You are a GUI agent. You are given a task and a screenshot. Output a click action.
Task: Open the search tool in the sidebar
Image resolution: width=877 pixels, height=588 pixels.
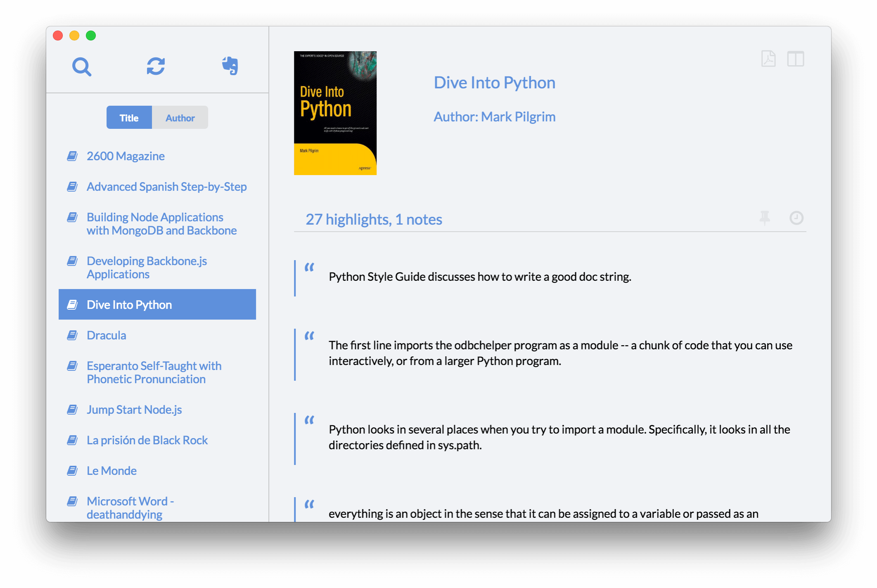point(82,66)
